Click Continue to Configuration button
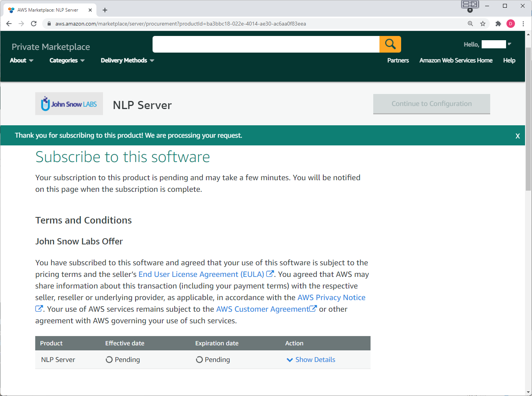The height and width of the screenshot is (396, 532). tap(432, 104)
